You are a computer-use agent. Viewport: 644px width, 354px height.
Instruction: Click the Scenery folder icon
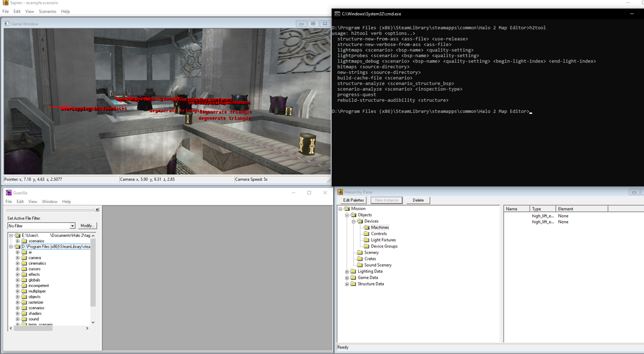tap(360, 252)
